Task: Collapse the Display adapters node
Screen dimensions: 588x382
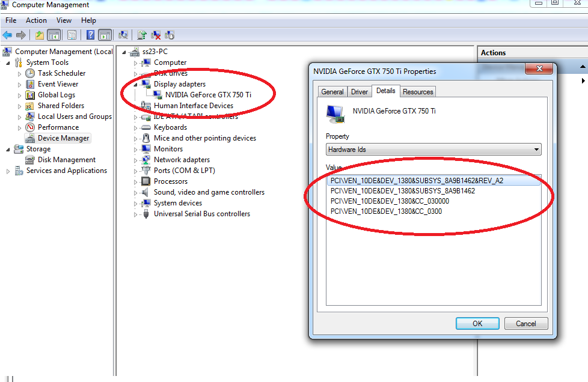Action: coord(135,85)
